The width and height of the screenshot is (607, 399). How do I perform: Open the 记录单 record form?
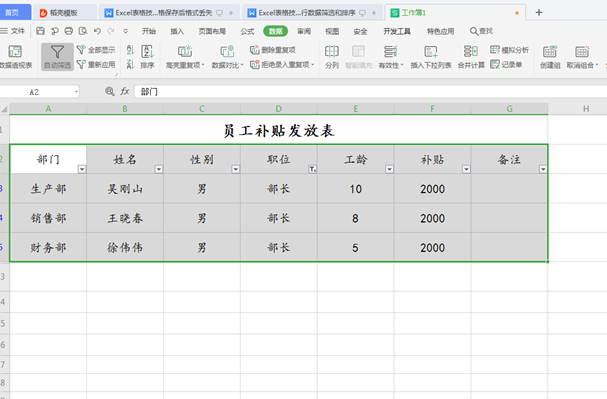click(x=506, y=64)
